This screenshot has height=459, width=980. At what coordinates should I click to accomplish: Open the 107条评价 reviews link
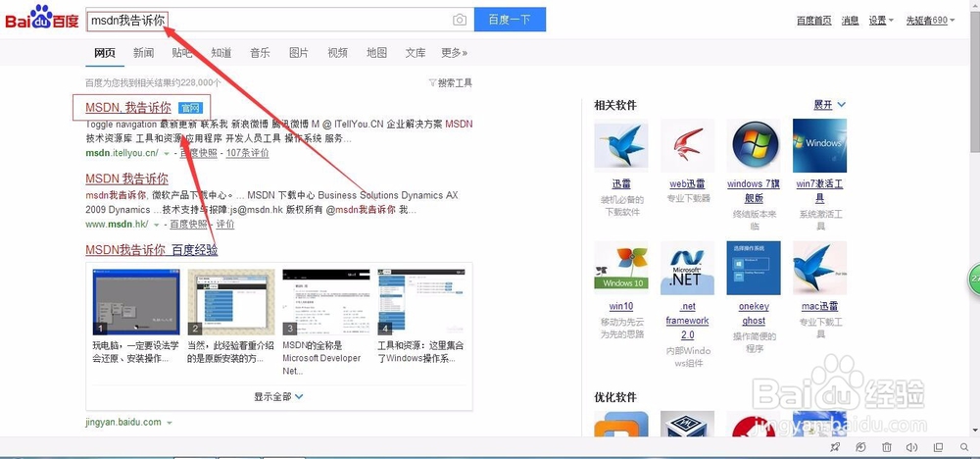click(248, 153)
